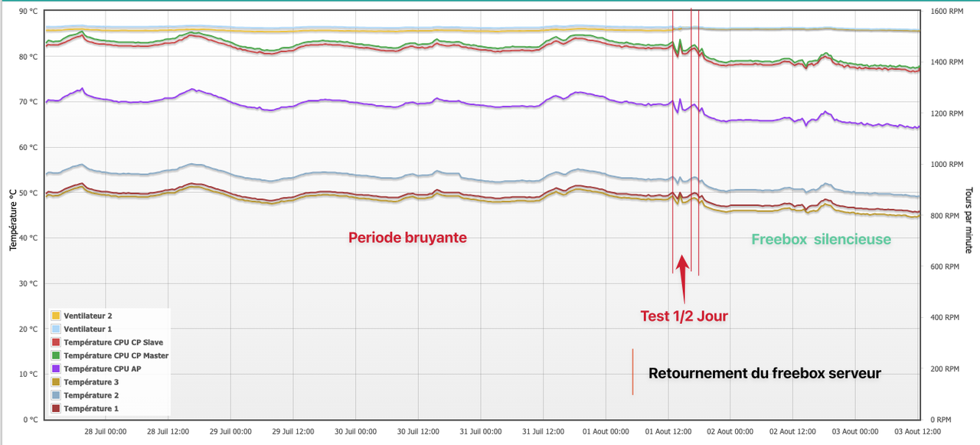Viewport: 980px width, 445px height.
Task: Click the 29 Juil 00:00 axis label
Action: 230,431
